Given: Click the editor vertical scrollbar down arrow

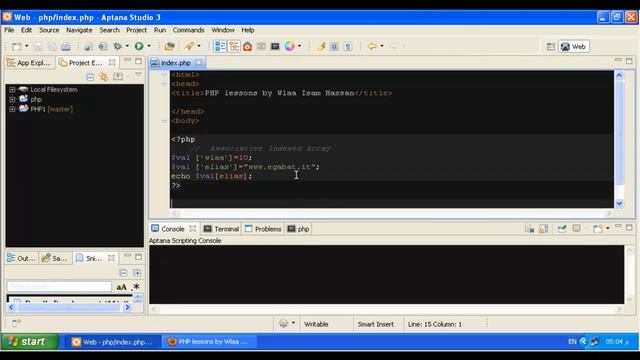Looking at the screenshot, I should coord(619,203).
